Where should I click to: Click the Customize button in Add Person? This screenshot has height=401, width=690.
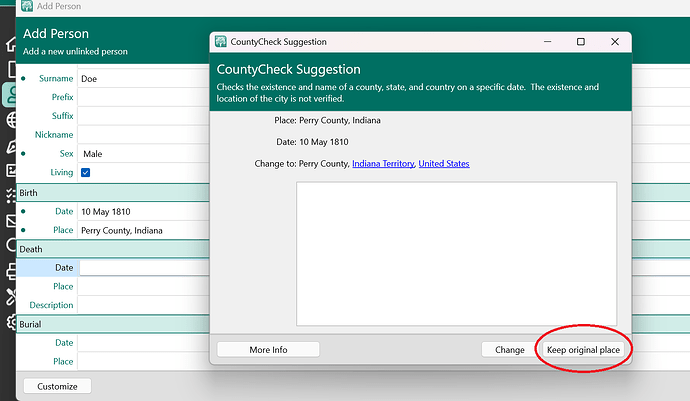57,386
